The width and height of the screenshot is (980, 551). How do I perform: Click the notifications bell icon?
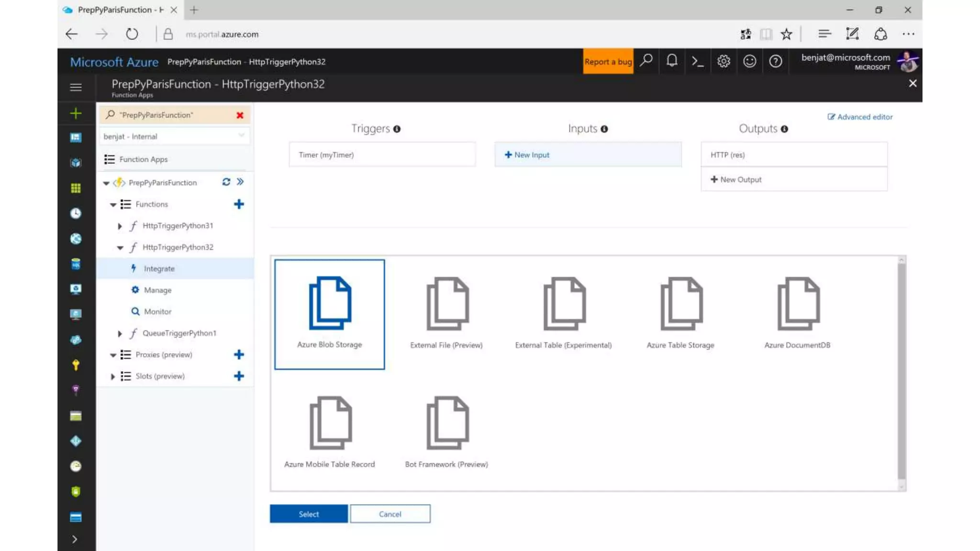click(x=672, y=61)
